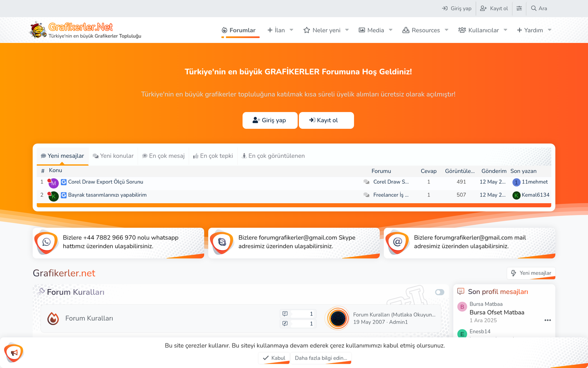Switch to the En çok tepki tab
Screen dimensions: 588x368
[213, 156]
